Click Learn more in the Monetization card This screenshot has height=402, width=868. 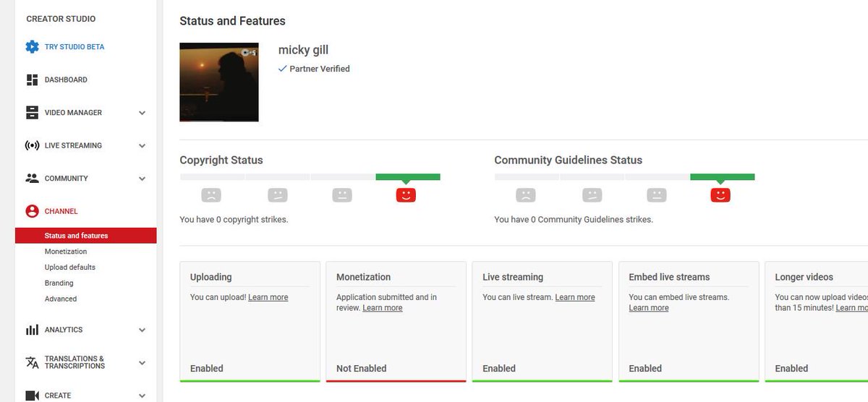[383, 308]
